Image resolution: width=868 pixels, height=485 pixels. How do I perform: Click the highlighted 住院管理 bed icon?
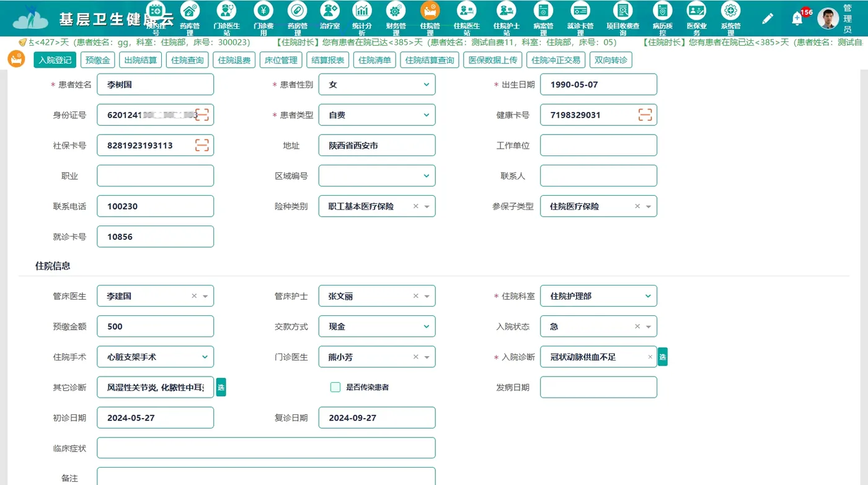click(x=430, y=11)
